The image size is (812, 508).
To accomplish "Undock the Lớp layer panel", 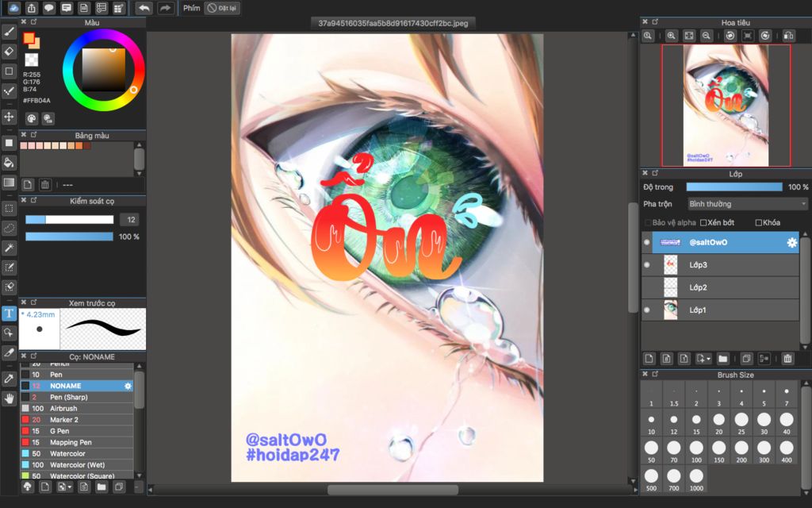I will tap(655, 173).
